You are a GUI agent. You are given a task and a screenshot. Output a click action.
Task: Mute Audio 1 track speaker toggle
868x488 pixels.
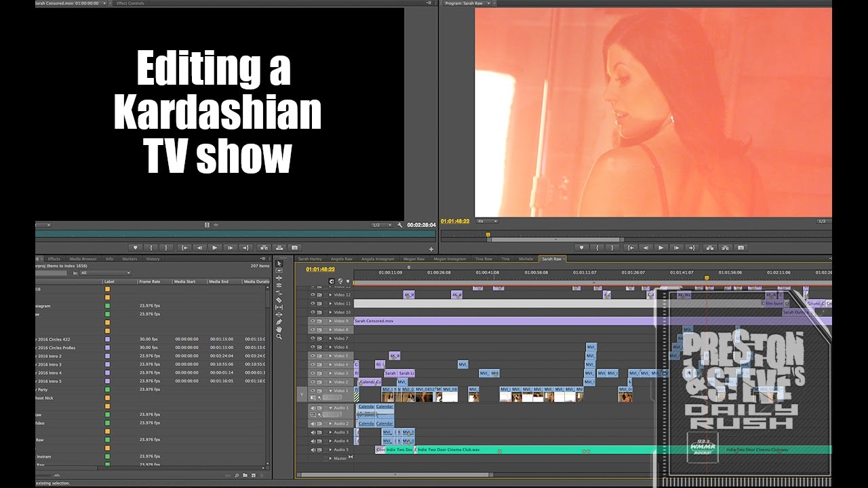(x=313, y=408)
